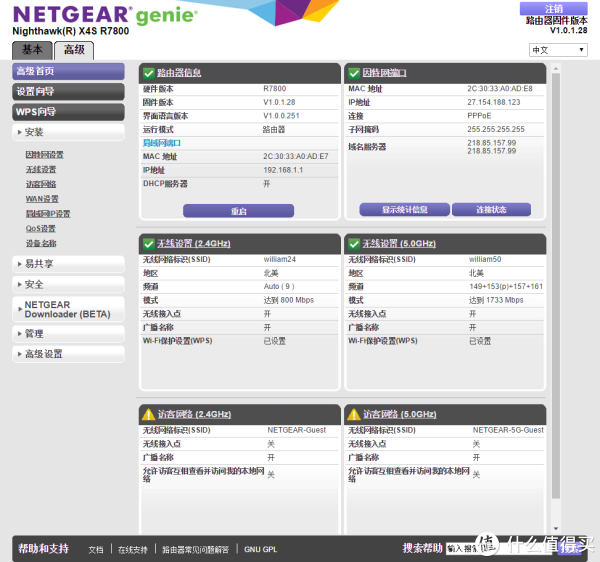Open the WPS向导 menu item

tap(68, 112)
